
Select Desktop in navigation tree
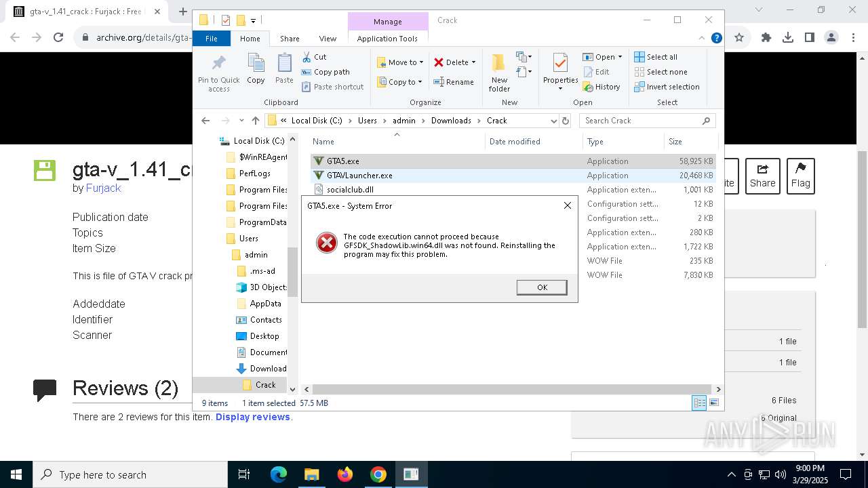(x=264, y=336)
